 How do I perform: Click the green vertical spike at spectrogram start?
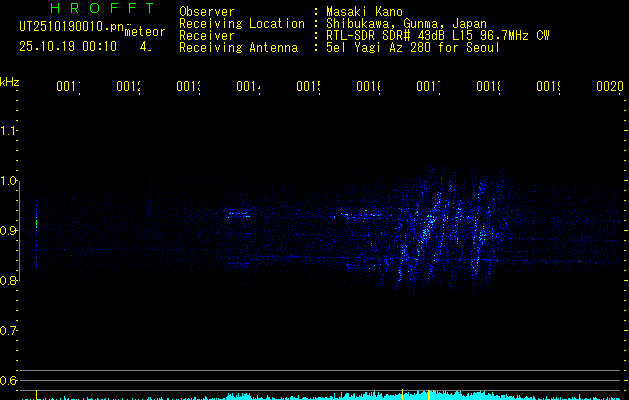[37, 222]
